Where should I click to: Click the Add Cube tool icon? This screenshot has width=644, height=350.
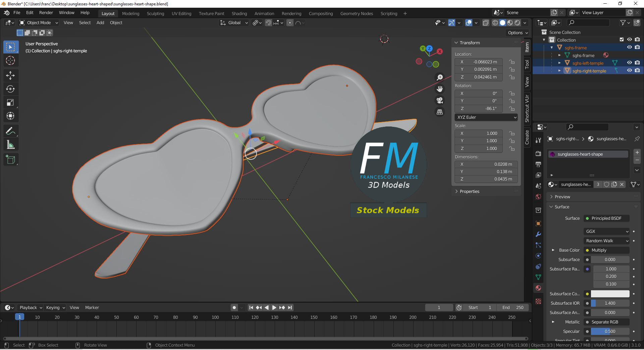(10, 160)
